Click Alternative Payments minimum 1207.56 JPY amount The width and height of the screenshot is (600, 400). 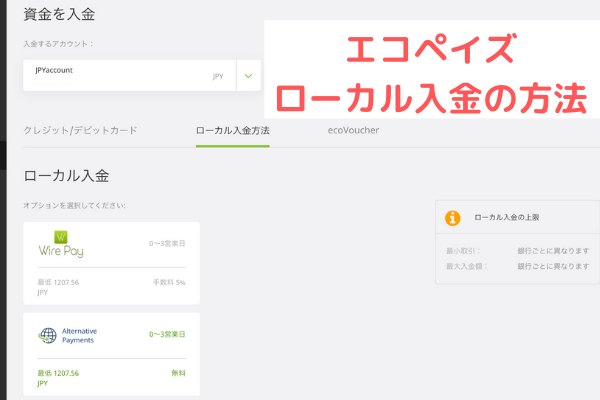coord(58,378)
